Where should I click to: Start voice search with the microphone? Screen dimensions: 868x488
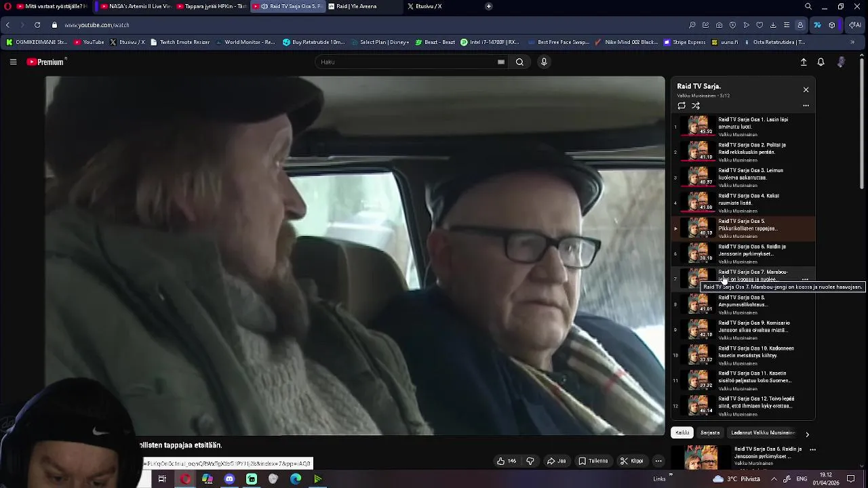(x=543, y=62)
